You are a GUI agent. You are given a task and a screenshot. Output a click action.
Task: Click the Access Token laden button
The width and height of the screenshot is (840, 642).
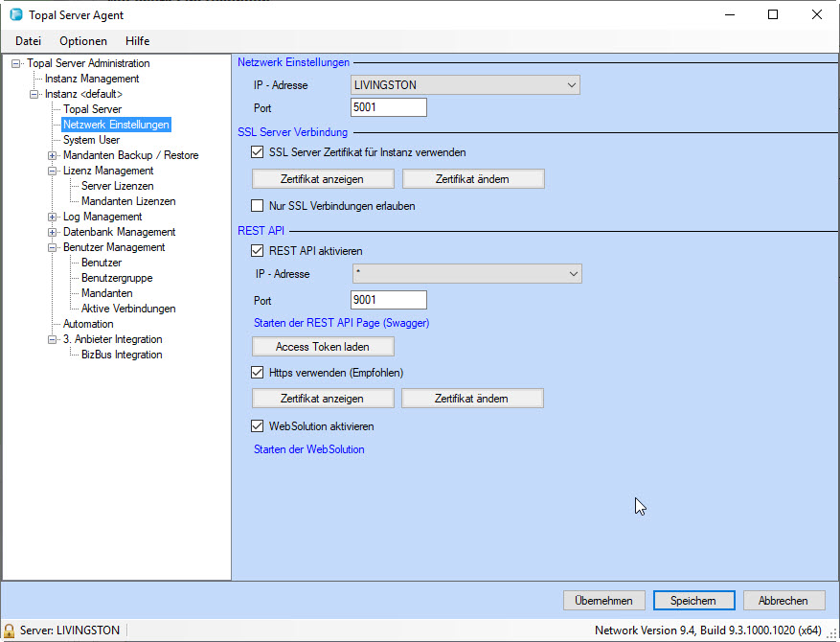click(x=323, y=346)
